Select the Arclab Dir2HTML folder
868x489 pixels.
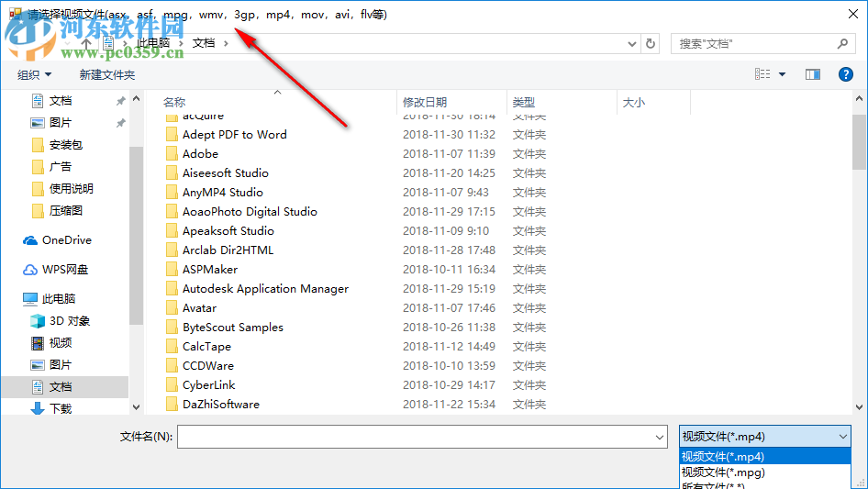click(220, 250)
